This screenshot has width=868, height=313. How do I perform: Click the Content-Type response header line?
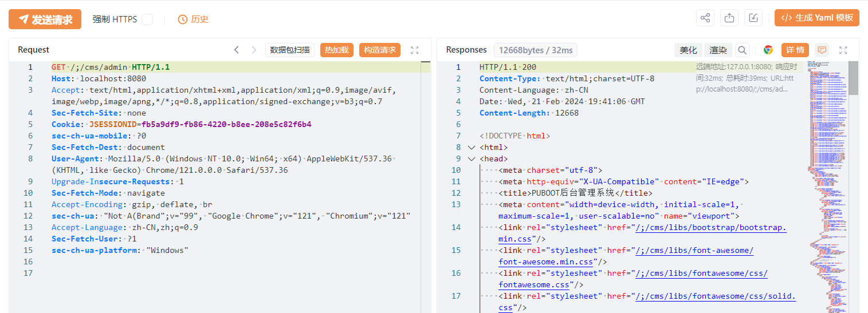point(567,78)
